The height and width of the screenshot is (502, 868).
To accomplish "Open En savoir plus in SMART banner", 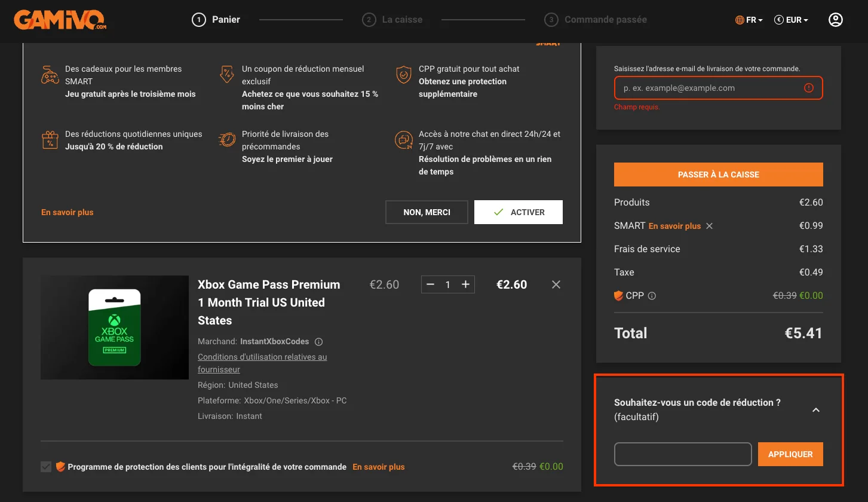I will [x=68, y=212].
